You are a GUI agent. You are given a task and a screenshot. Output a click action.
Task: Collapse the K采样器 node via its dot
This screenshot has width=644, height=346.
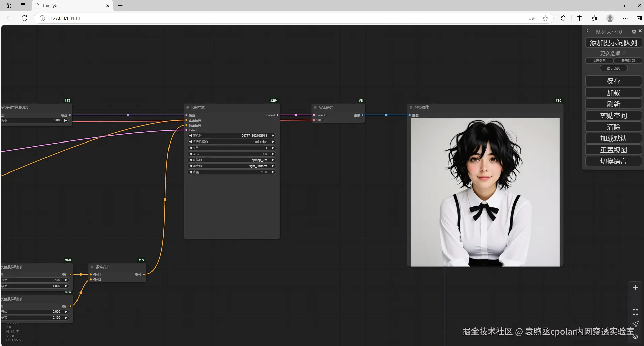click(x=188, y=107)
